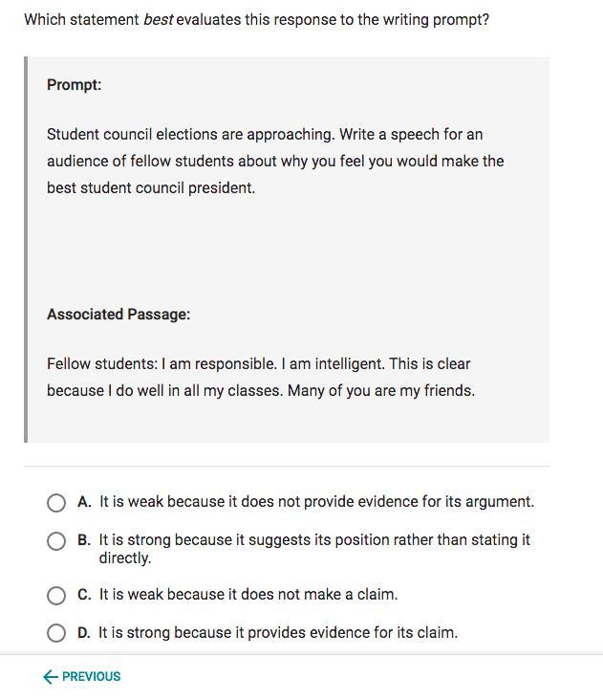Viewport: 603px width, 700px height.
Task: Click the "Associated Passage:" heading
Action: point(118,315)
